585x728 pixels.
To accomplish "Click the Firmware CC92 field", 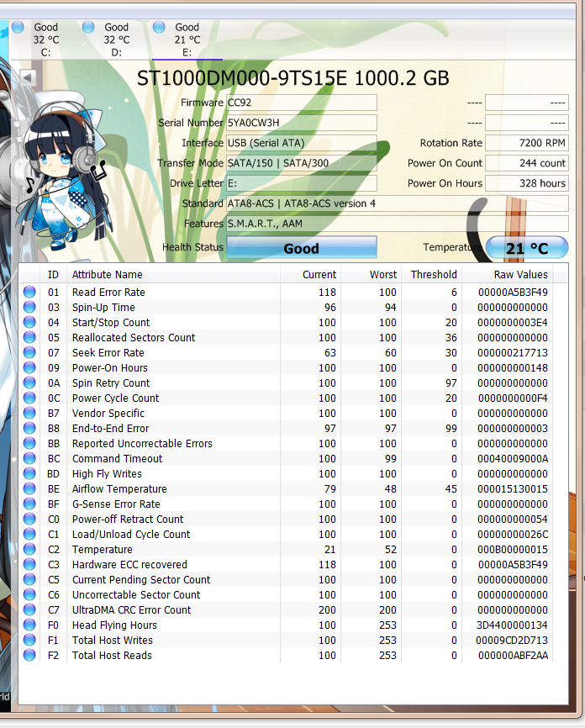I will [x=301, y=103].
